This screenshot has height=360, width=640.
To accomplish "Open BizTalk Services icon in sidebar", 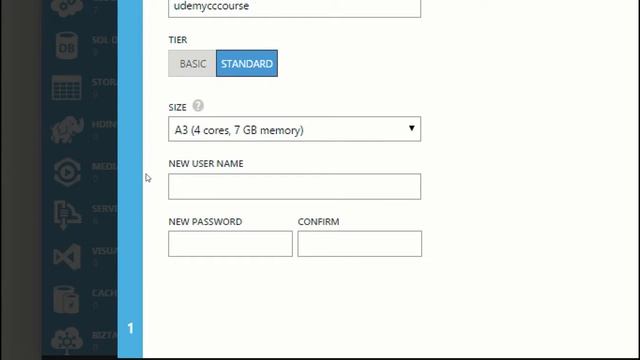I will point(67,340).
